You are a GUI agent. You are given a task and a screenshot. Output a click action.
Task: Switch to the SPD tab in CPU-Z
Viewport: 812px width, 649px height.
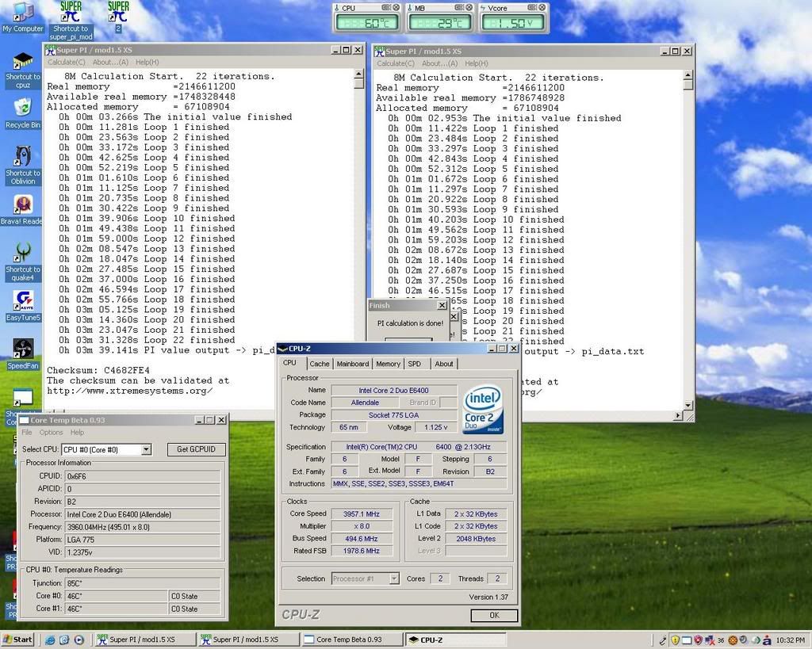tap(415, 364)
